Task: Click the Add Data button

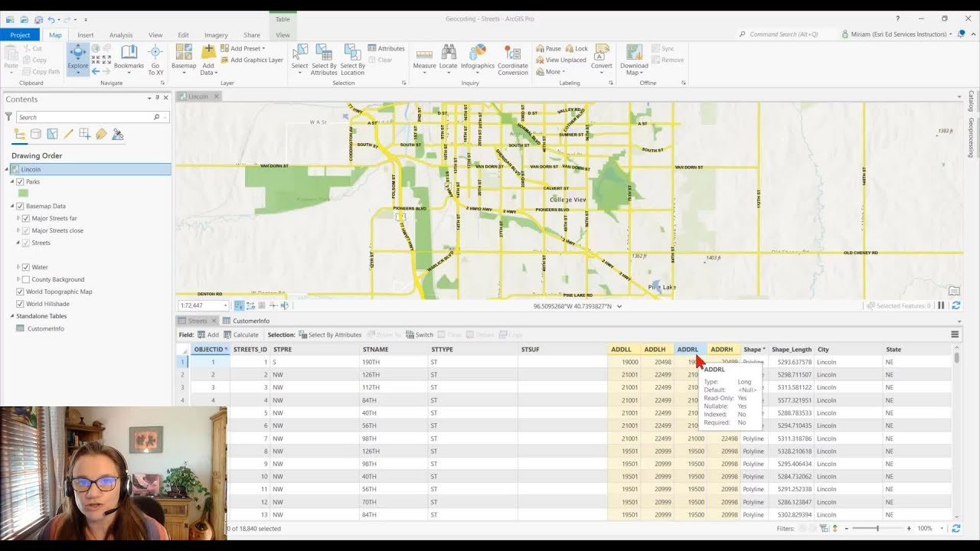Action: [x=207, y=58]
